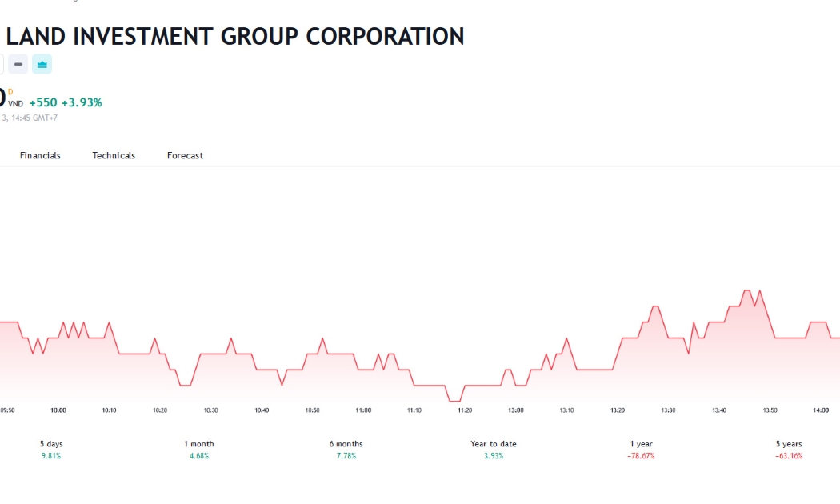Click the −78.67% one-year return
Screen dimensions: 840x504
pos(642,456)
